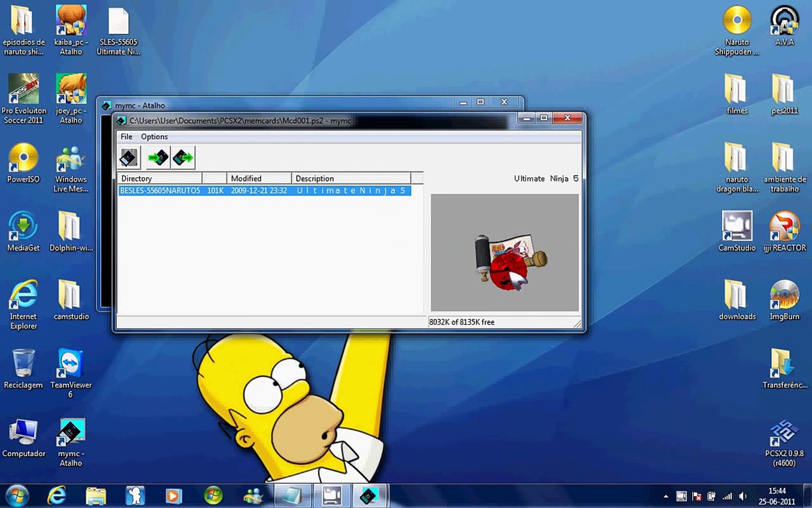This screenshot has width=812, height=508.
Task: Select the TeamViewer 6 desktop icon
Action: coord(71,373)
